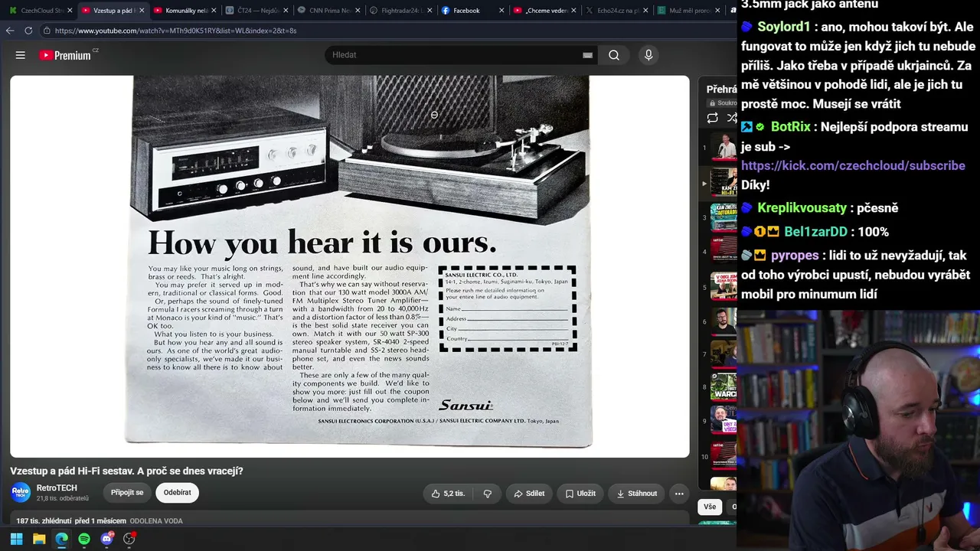Open Discord from taskbar

[106, 539]
